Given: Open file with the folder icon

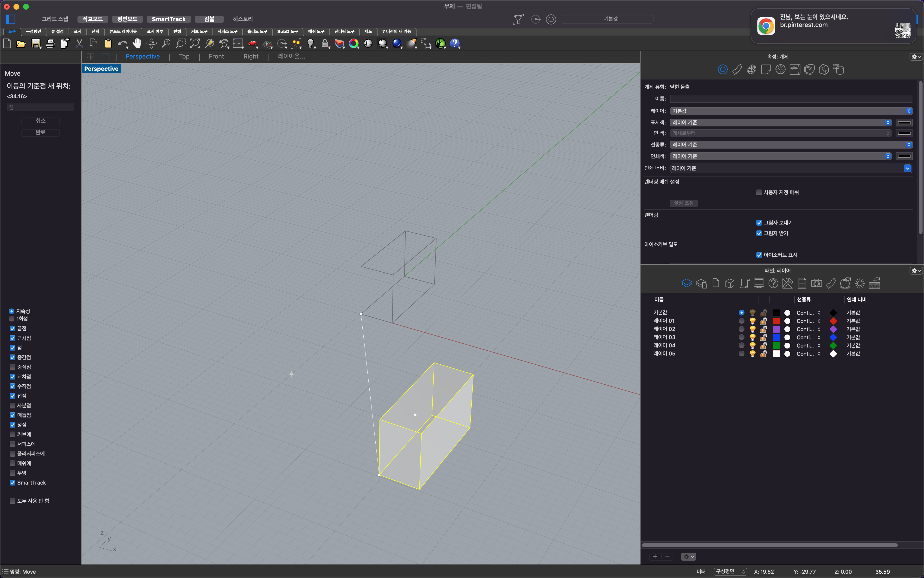Looking at the screenshot, I should pyautogui.click(x=21, y=44).
